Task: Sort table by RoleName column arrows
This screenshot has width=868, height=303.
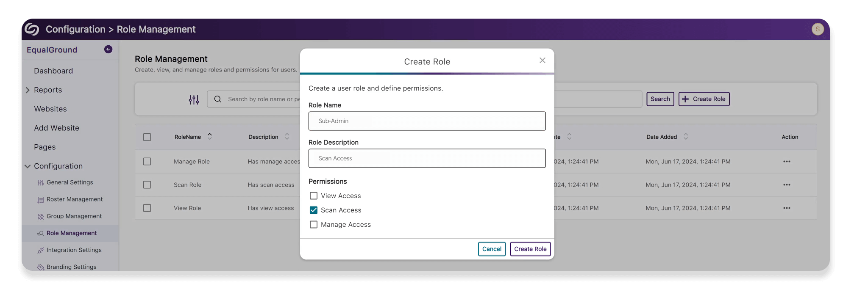Action: 209,137
